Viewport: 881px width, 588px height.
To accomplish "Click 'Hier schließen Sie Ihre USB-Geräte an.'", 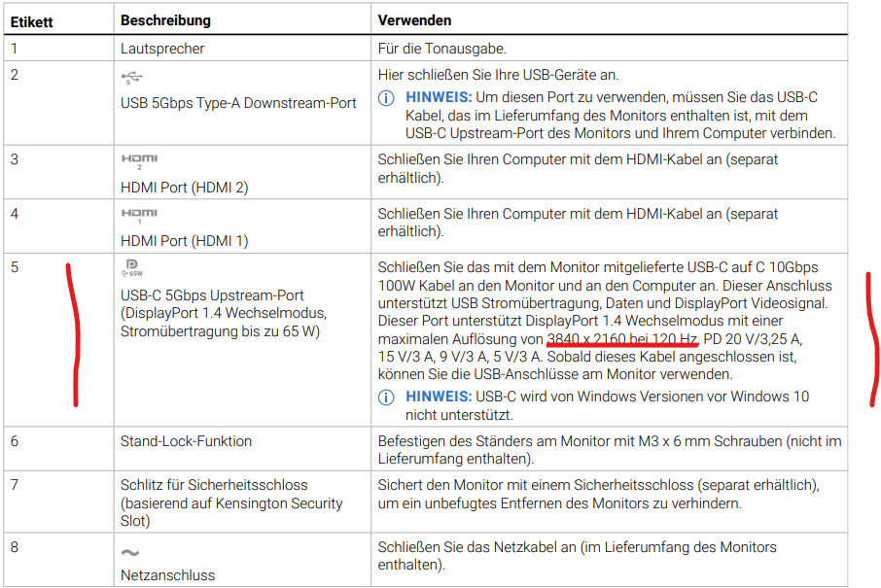I will pos(499,75).
